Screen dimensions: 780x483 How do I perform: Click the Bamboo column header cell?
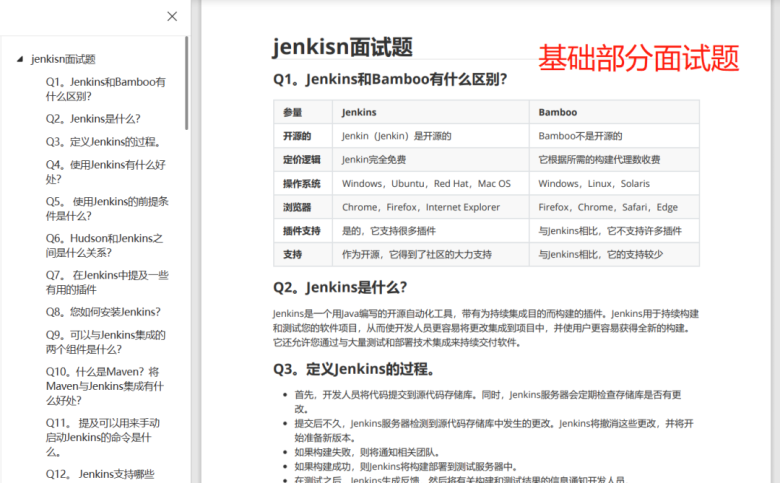coord(614,112)
